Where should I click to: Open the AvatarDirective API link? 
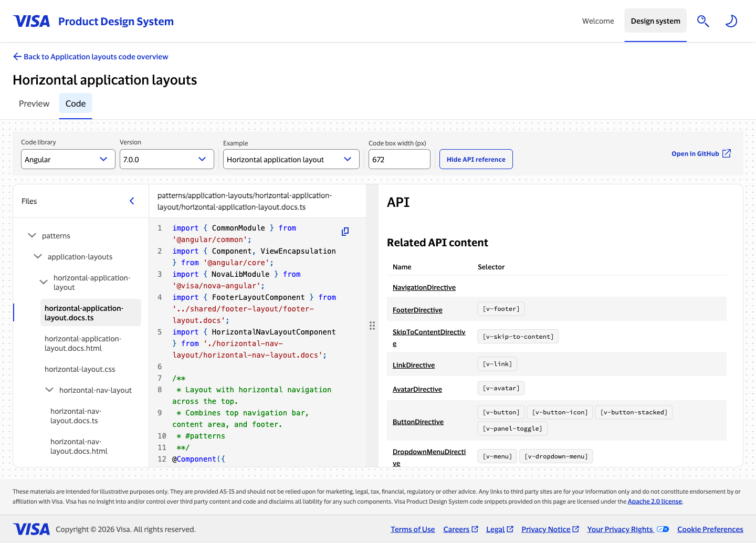(x=417, y=389)
